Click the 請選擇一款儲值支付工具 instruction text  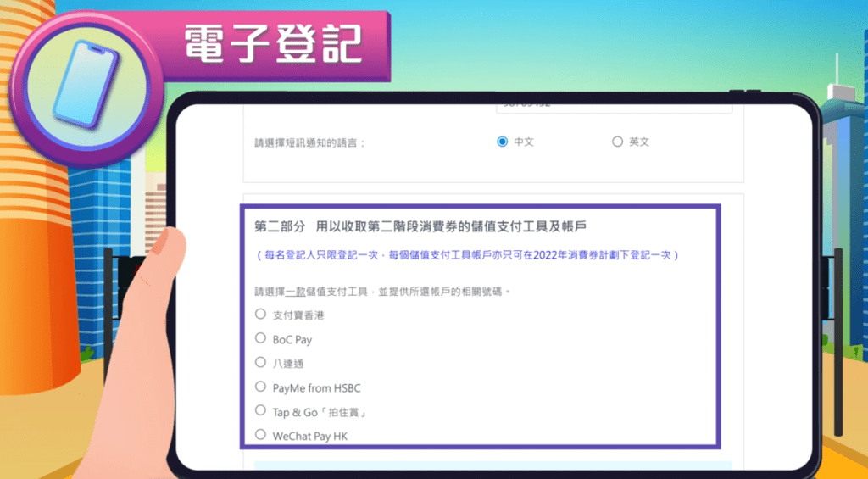coord(382,292)
